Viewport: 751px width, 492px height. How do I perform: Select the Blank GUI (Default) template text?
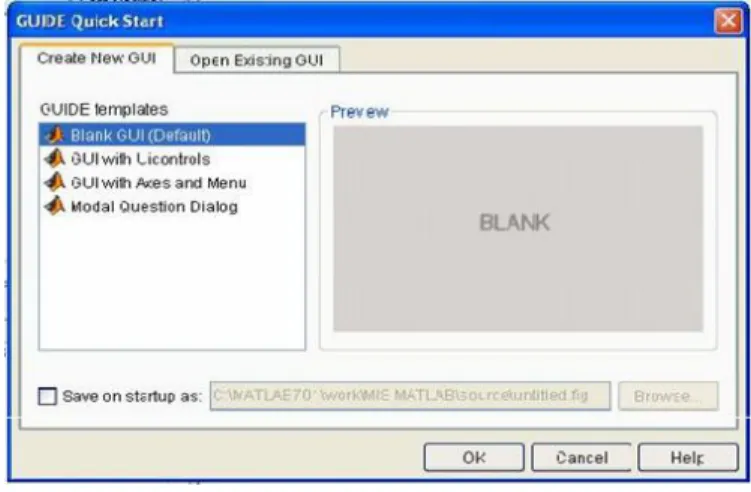tap(141, 136)
